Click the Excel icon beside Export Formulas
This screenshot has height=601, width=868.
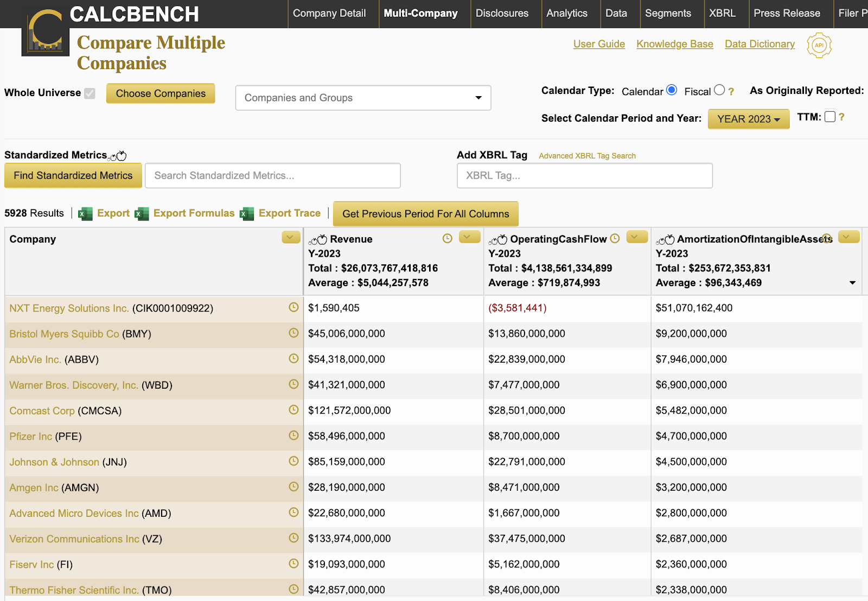142,214
